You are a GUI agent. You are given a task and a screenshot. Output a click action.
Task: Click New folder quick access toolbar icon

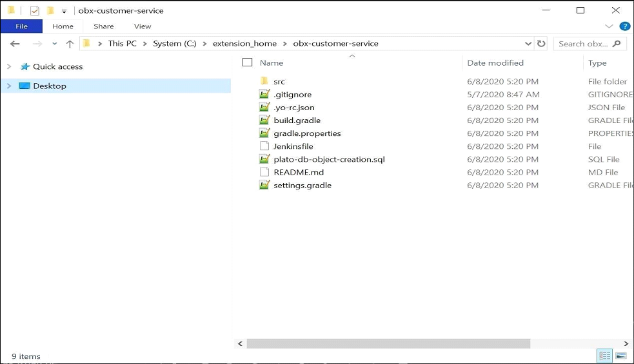click(x=50, y=10)
